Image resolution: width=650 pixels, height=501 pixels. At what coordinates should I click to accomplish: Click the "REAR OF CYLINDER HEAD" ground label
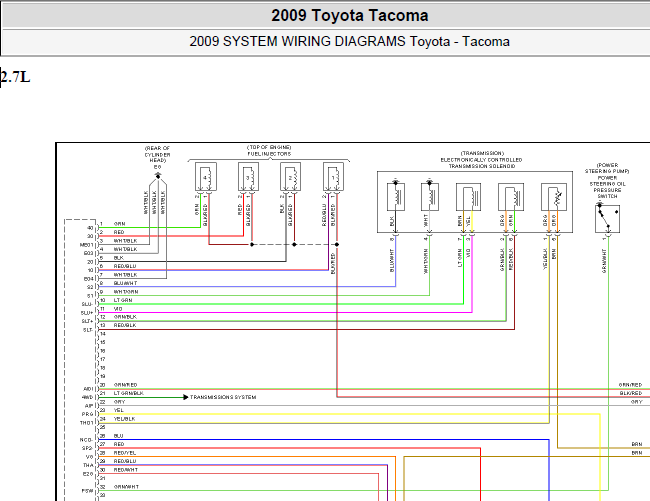[x=158, y=154]
